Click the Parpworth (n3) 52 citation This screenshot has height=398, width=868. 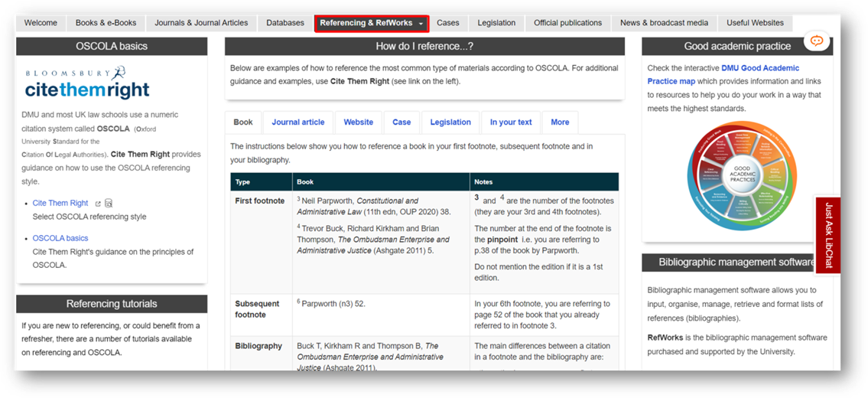(331, 304)
